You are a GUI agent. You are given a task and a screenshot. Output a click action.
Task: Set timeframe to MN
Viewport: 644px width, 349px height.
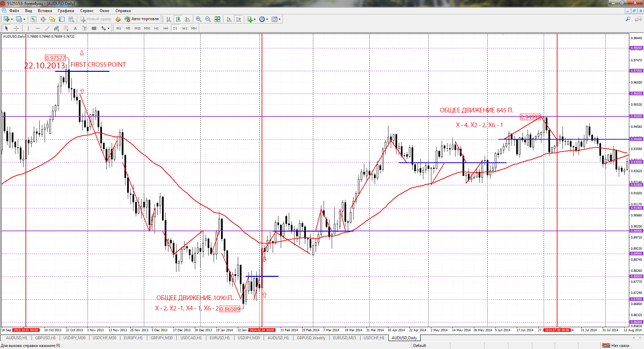pos(194,29)
